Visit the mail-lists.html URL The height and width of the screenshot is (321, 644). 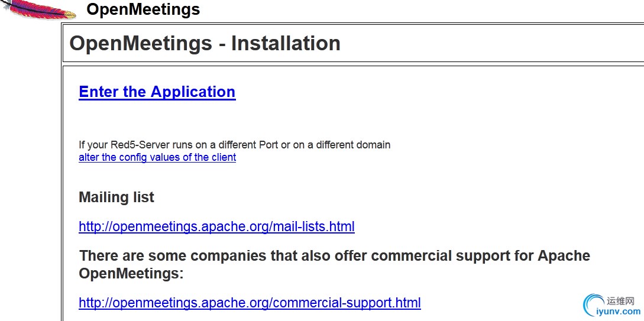tap(216, 226)
